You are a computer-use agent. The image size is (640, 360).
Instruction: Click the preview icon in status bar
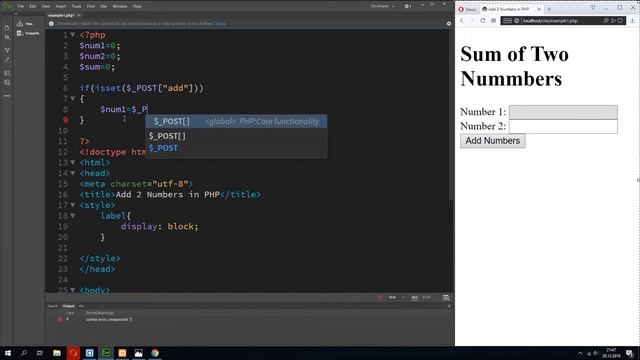pyautogui.click(x=446, y=298)
